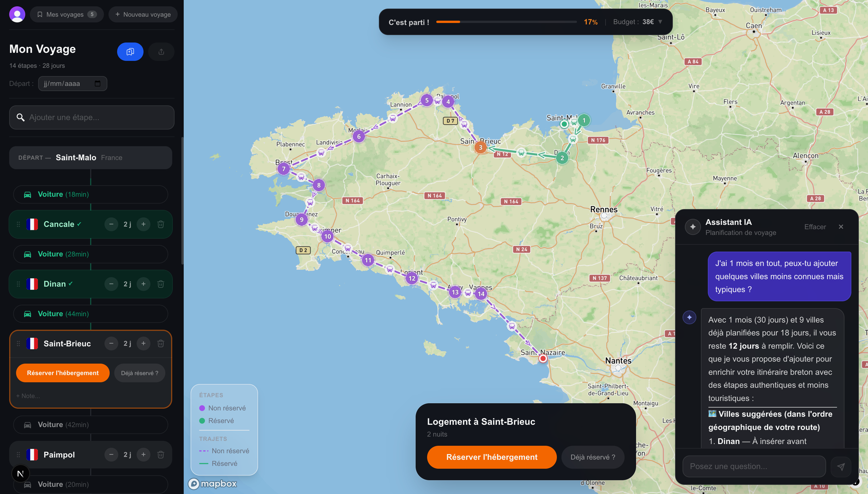The image size is (868, 494).
Task: Open the user profile avatar
Action: [17, 14]
